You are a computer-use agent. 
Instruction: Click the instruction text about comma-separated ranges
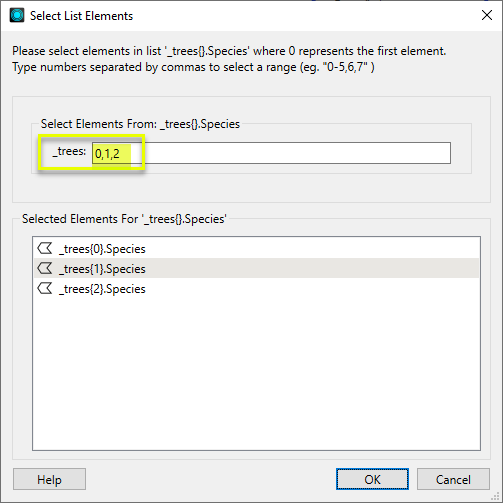tap(193, 67)
